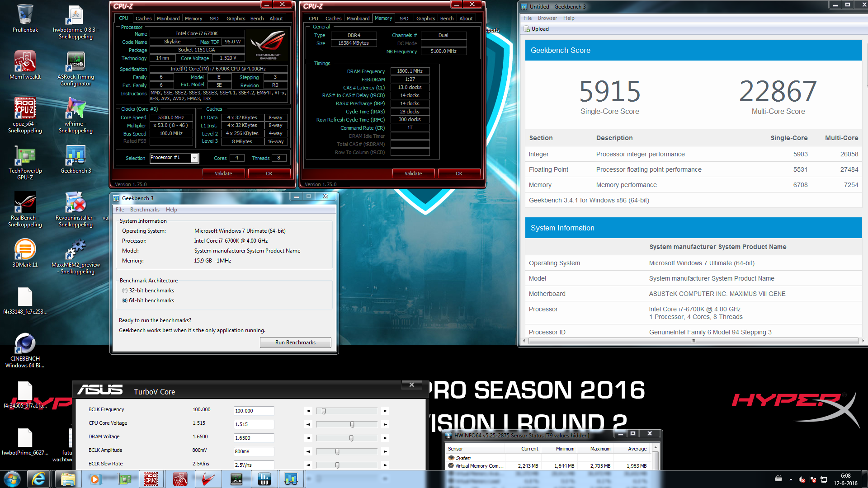Click Geekbench results horizontal scrollbar
868x488 pixels.
pyautogui.click(x=693, y=341)
